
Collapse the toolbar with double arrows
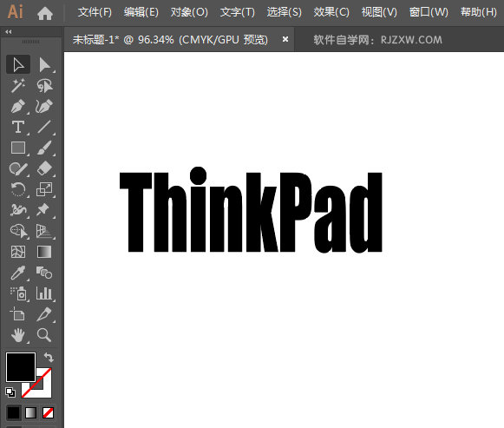9,31
